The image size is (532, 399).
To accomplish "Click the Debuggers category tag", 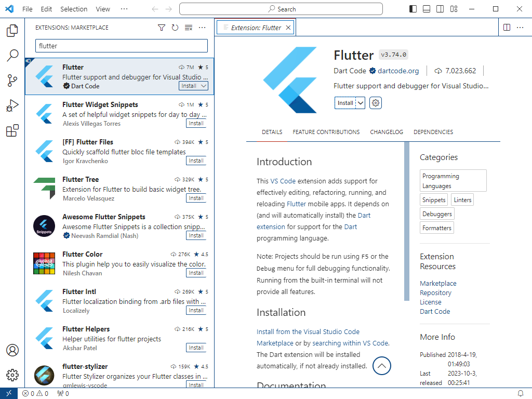I will [x=437, y=214].
